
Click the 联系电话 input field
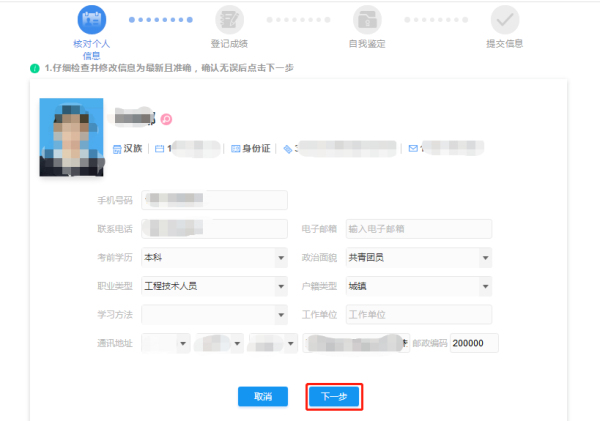[x=214, y=228]
